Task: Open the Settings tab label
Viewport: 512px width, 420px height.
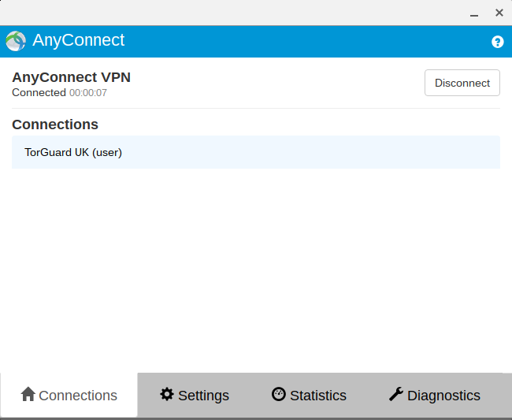Action: 203,396
